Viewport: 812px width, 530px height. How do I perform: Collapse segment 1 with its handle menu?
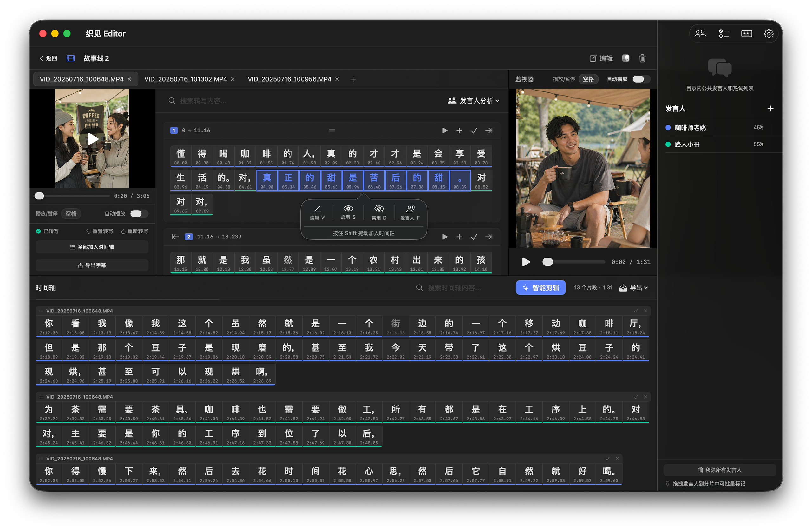332,130
